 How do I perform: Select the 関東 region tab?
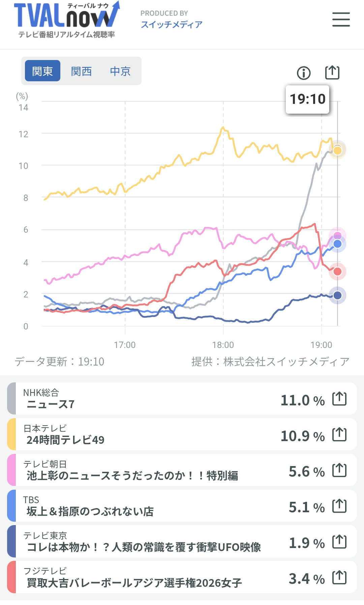[x=42, y=71]
